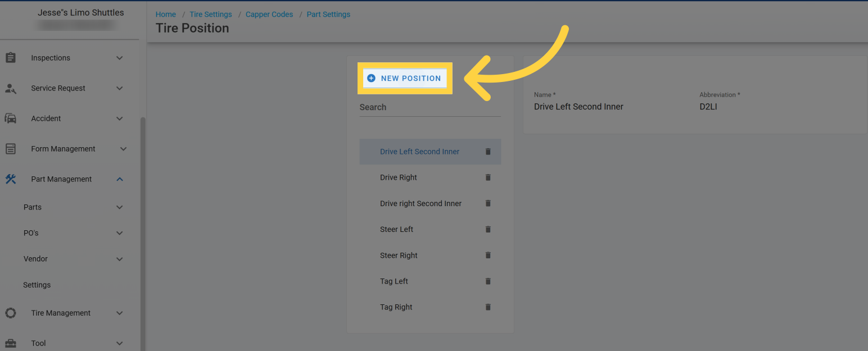Click the Tire Management tire icon
This screenshot has height=351, width=868.
(x=11, y=313)
